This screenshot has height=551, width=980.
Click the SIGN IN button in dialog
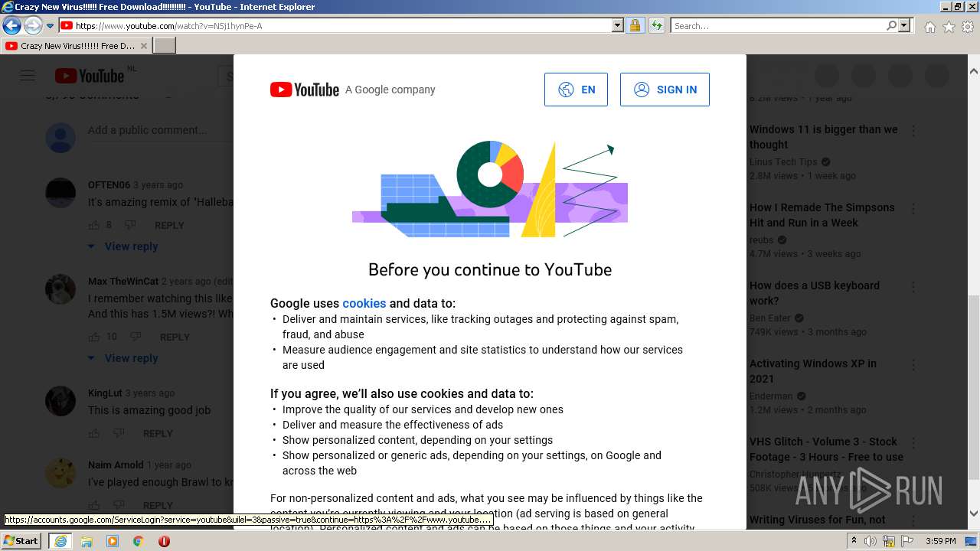[x=665, y=90]
